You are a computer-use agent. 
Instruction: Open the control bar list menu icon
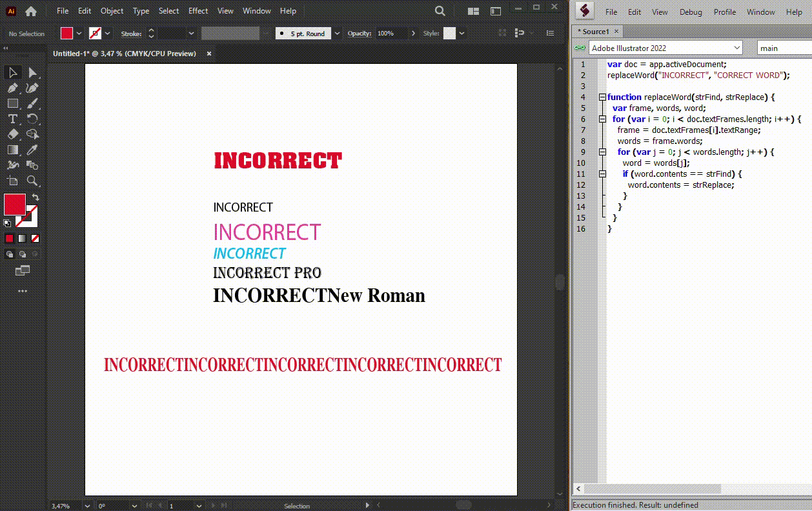point(550,34)
